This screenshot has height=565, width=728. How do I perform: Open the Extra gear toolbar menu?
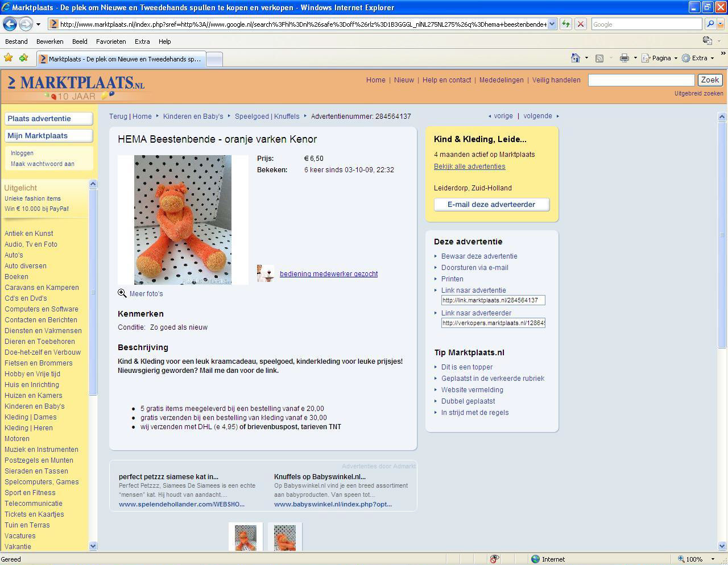click(698, 58)
